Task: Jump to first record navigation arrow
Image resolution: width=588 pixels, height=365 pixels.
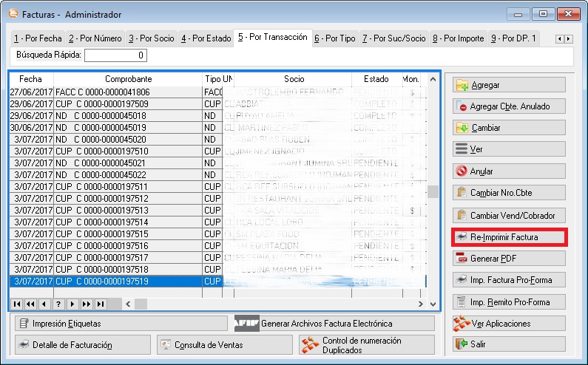Action: coord(17,304)
